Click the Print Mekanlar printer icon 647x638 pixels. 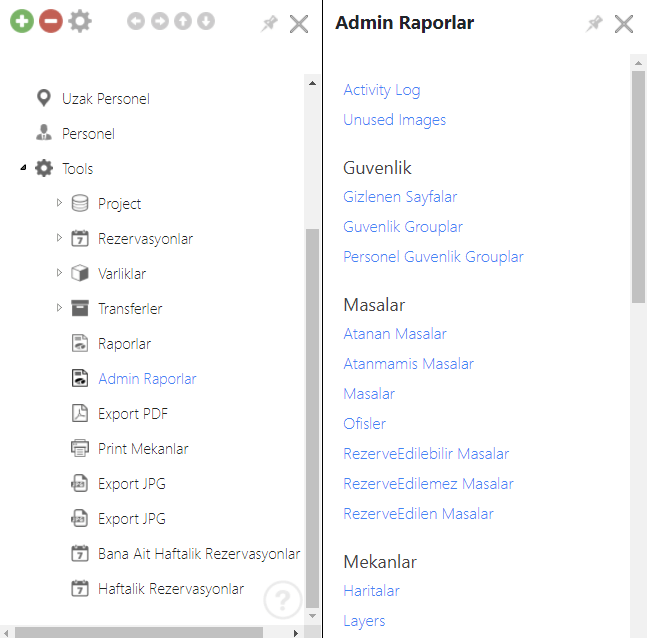[x=80, y=449]
